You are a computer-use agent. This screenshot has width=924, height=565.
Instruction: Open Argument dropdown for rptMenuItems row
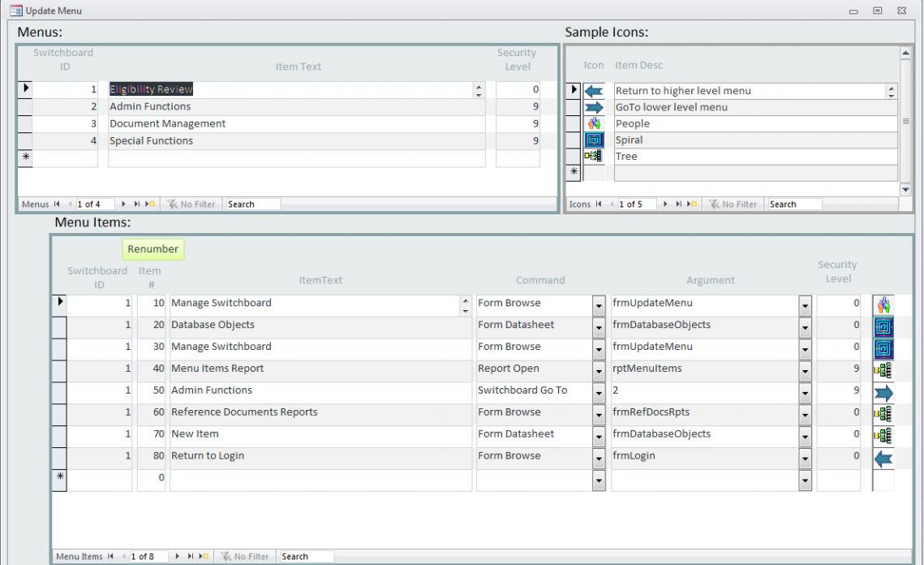click(x=805, y=372)
